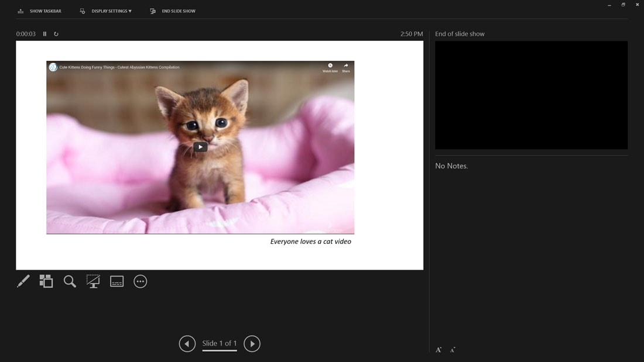The image size is (644, 362).
Task: Click the black or unblack slide show icon
Action: pyautogui.click(x=93, y=281)
